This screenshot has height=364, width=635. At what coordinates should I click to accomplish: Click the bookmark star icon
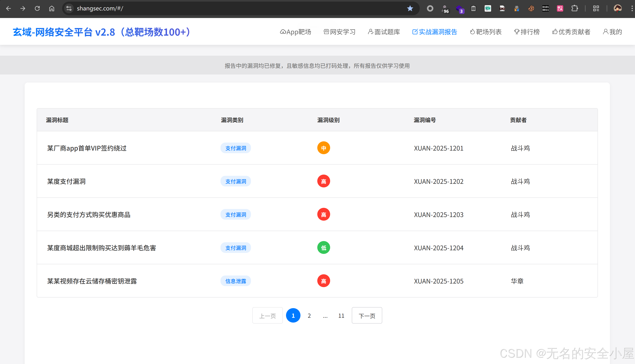tap(410, 8)
